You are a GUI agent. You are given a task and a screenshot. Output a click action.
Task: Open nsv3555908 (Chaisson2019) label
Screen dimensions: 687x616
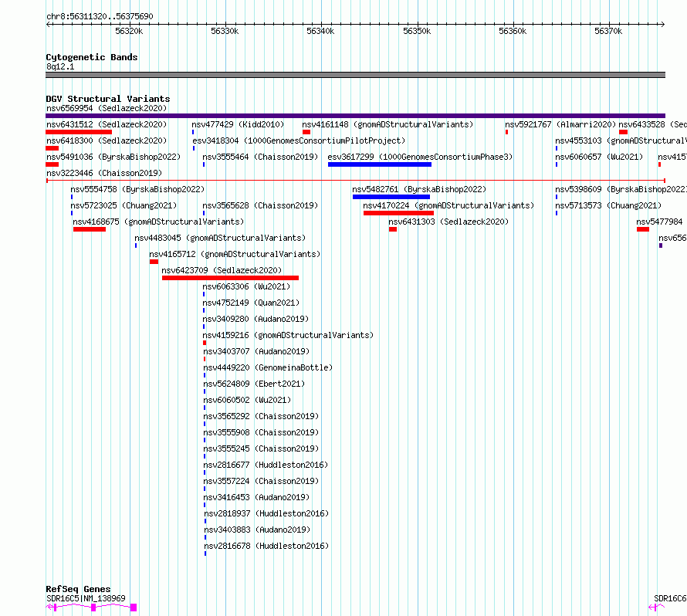click(x=261, y=432)
